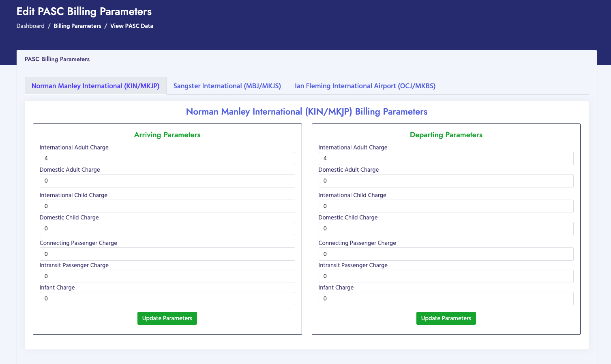Select the Arriving Domestic Adult Charge input
The image size is (611, 364).
click(167, 181)
